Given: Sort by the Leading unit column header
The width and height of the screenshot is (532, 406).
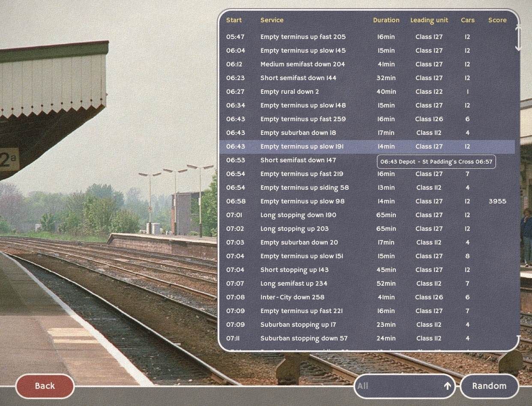Looking at the screenshot, I should click(x=429, y=20).
